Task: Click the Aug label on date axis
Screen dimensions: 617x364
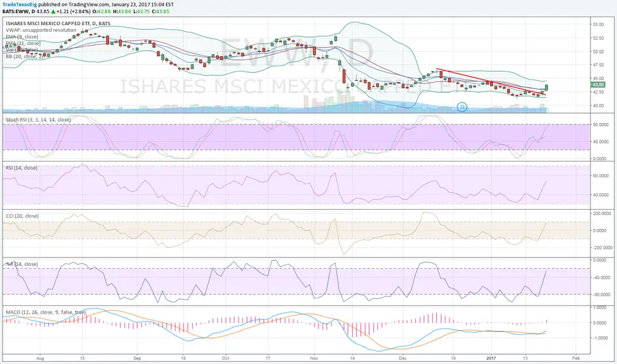Action: coord(39,359)
